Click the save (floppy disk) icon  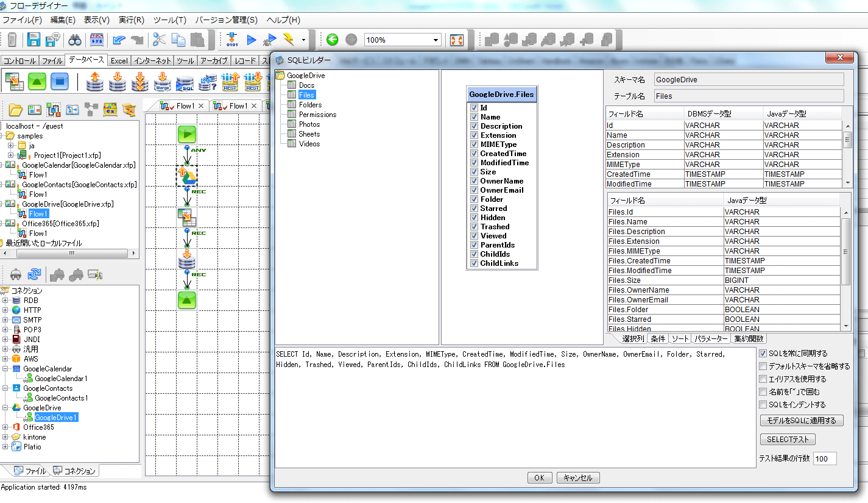tap(34, 40)
